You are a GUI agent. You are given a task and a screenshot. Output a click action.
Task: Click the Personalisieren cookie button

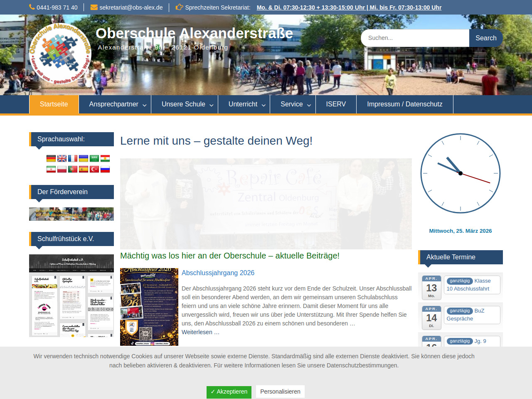[x=280, y=392]
